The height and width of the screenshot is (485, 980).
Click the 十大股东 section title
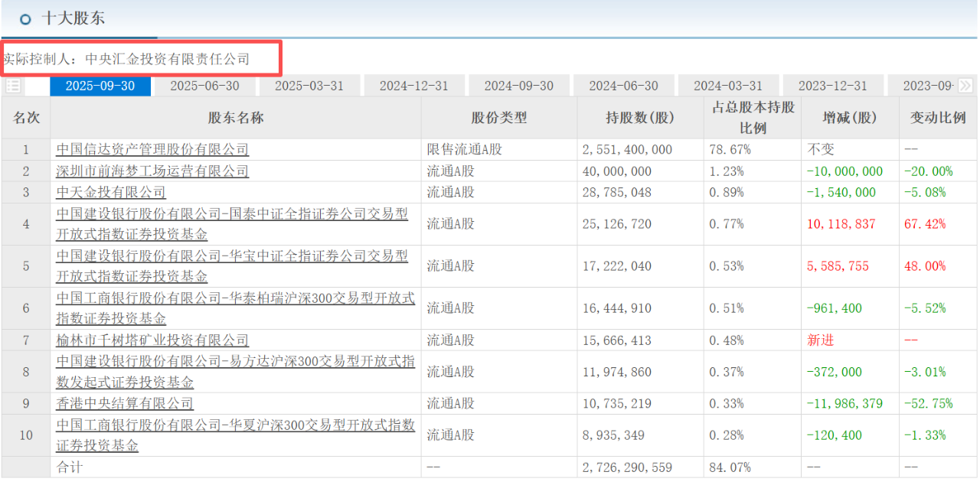tap(73, 18)
